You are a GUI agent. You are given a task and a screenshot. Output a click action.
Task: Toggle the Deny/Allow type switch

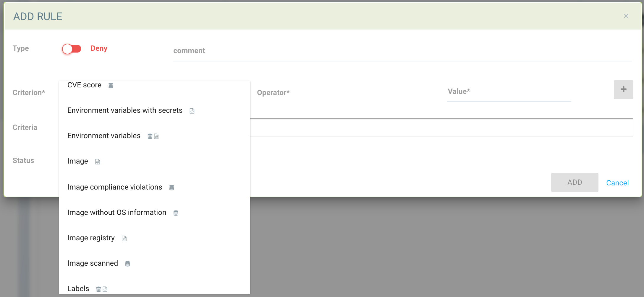coord(72,49)
